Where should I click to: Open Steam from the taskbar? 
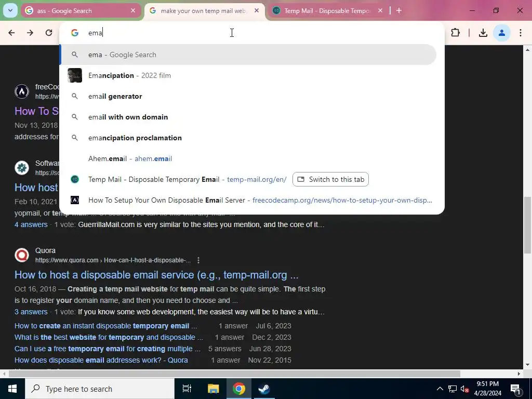coord(264,389)
